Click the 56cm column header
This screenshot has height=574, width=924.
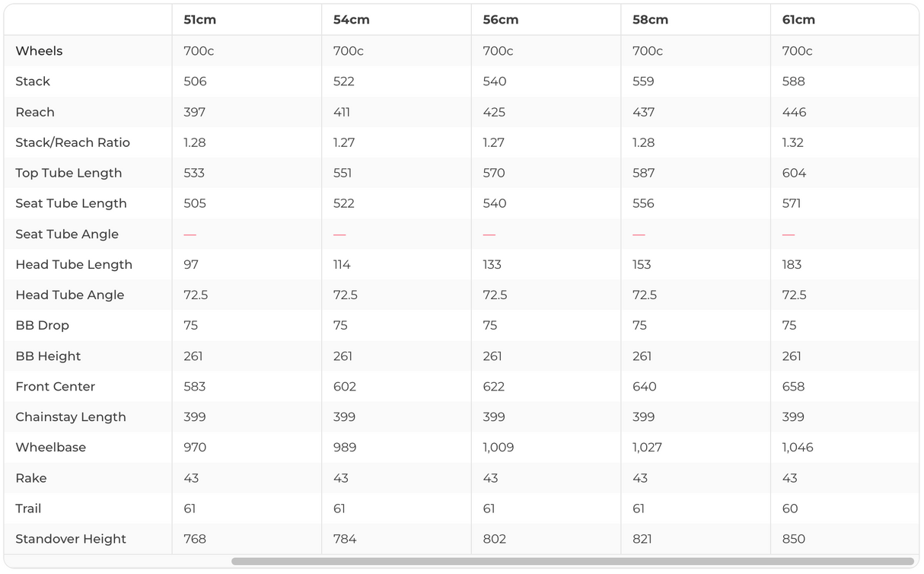pos(500,20)
